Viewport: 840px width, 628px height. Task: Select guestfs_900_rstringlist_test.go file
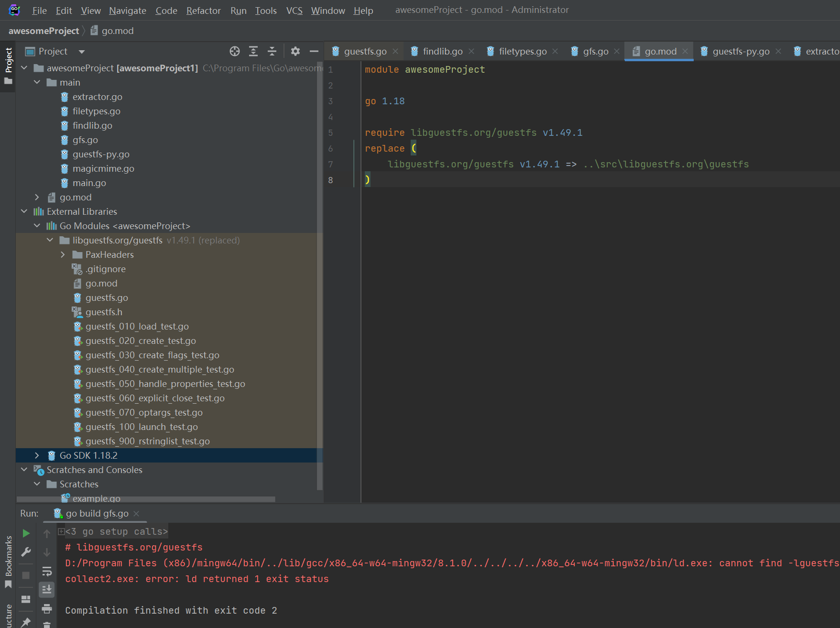148,441
